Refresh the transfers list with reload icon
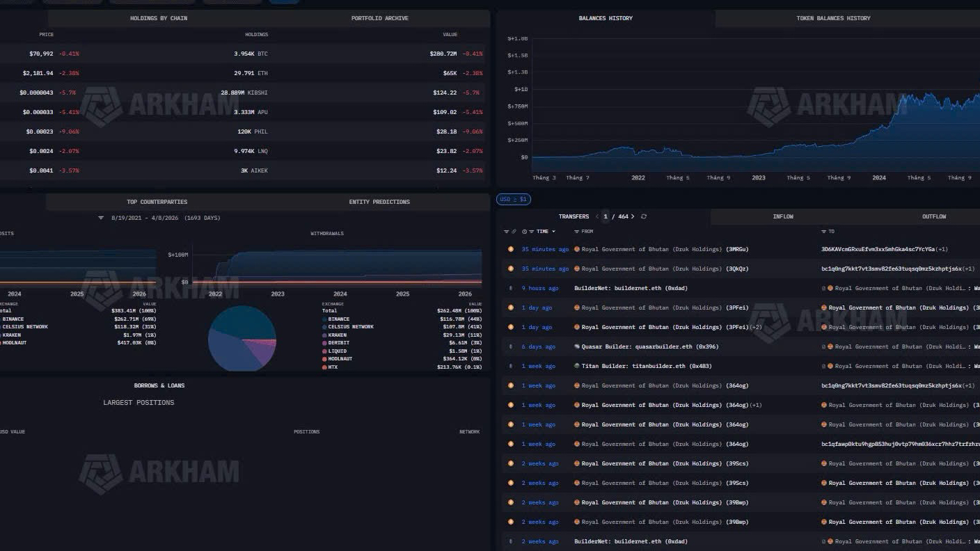This screenshot has width=980, height=551. (x=644, y=216)
